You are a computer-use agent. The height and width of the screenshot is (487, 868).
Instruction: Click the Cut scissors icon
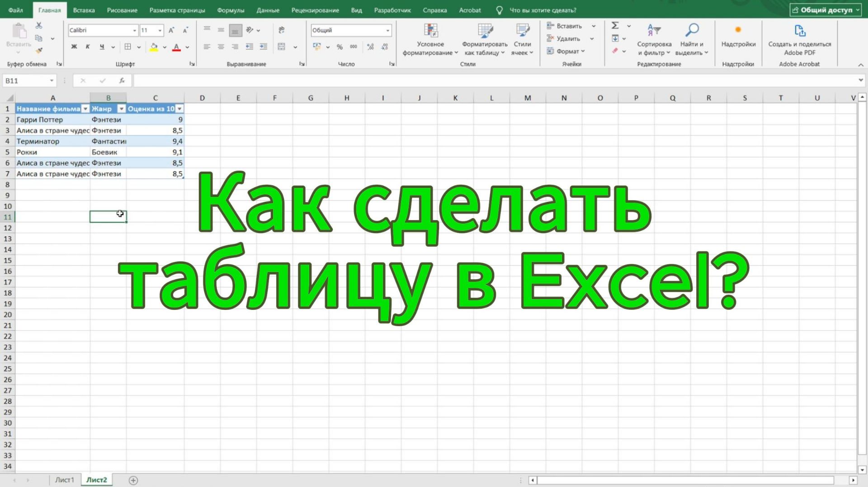tap(39, 26)
